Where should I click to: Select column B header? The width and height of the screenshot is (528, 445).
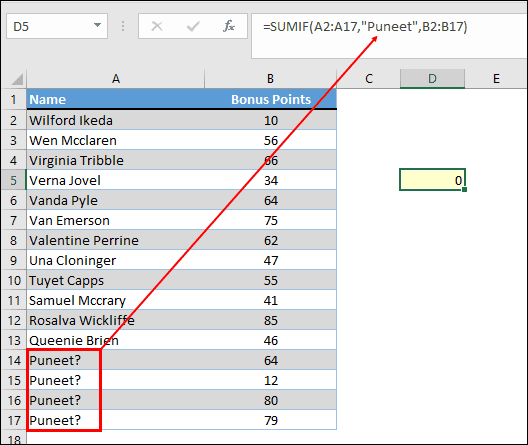click(x=270, y=79)
